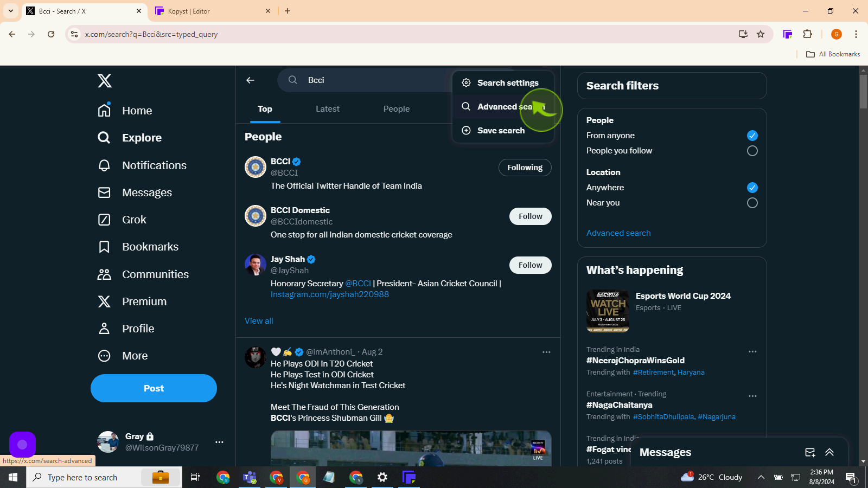
Task: Switch to the Latest tab
Action: [x=328, y=109]
